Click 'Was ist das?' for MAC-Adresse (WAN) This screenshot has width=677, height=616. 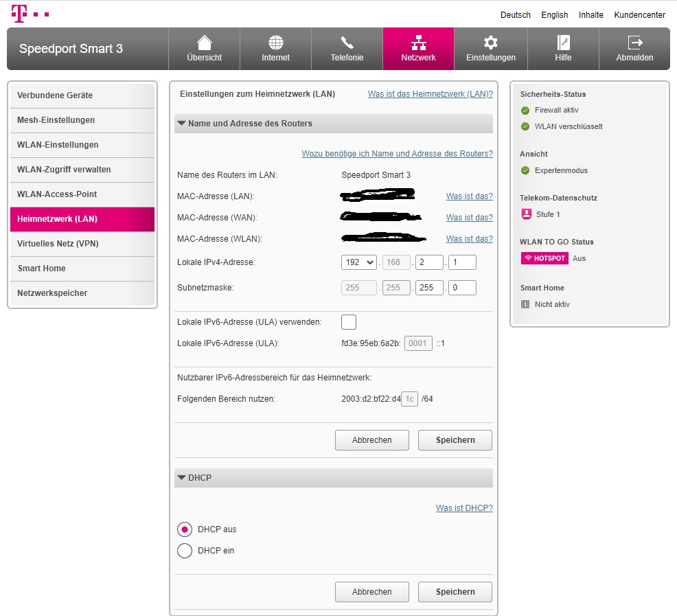point(470,218)
